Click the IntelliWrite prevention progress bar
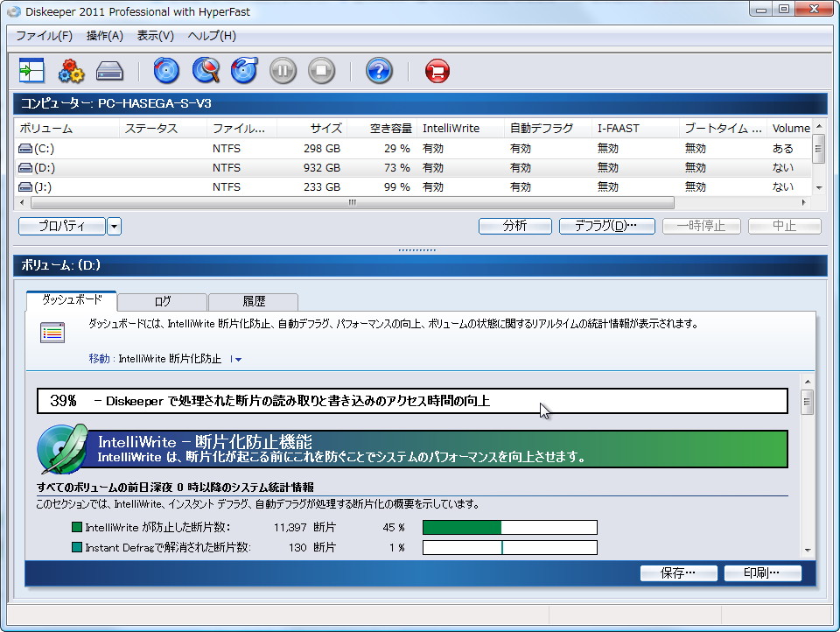This screenshot has height=632, width=840. coord(509,527)
